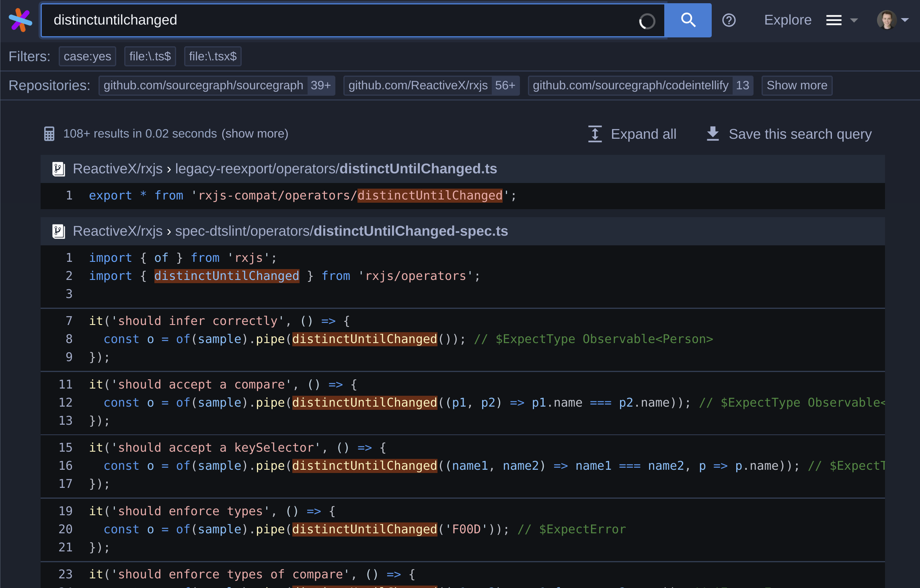
Task: Click the blue search magnifier button
Action: click(x=688, y=20)
